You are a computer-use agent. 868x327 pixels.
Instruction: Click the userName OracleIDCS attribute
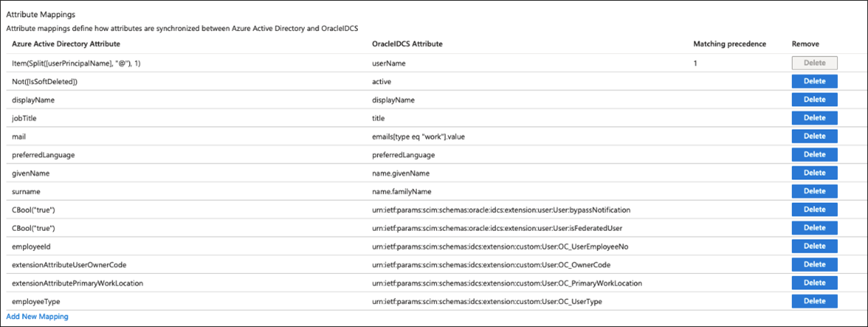click(388, 64)
